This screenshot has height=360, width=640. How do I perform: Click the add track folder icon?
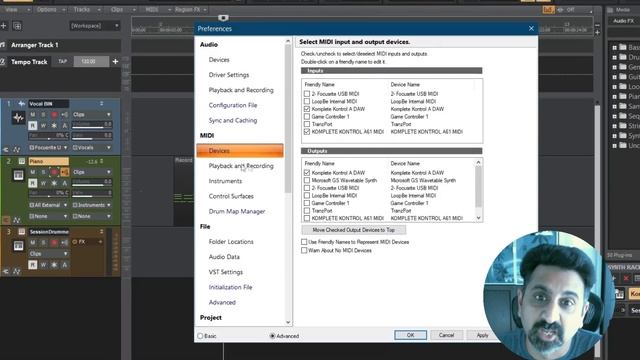(17, 26)
